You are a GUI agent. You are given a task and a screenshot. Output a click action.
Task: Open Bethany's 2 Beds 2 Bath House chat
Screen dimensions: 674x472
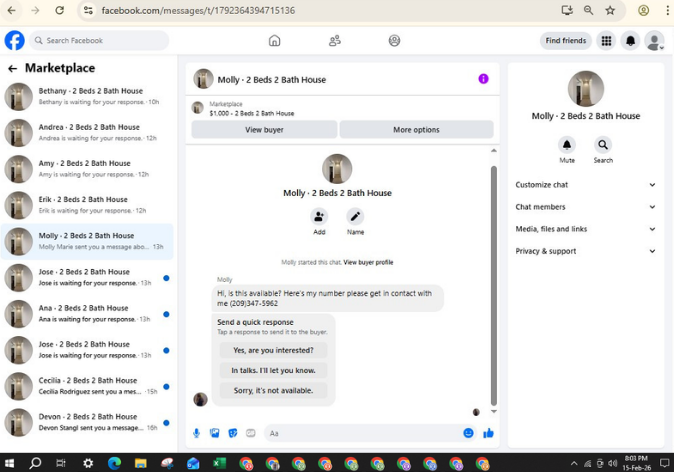[87, 97]
